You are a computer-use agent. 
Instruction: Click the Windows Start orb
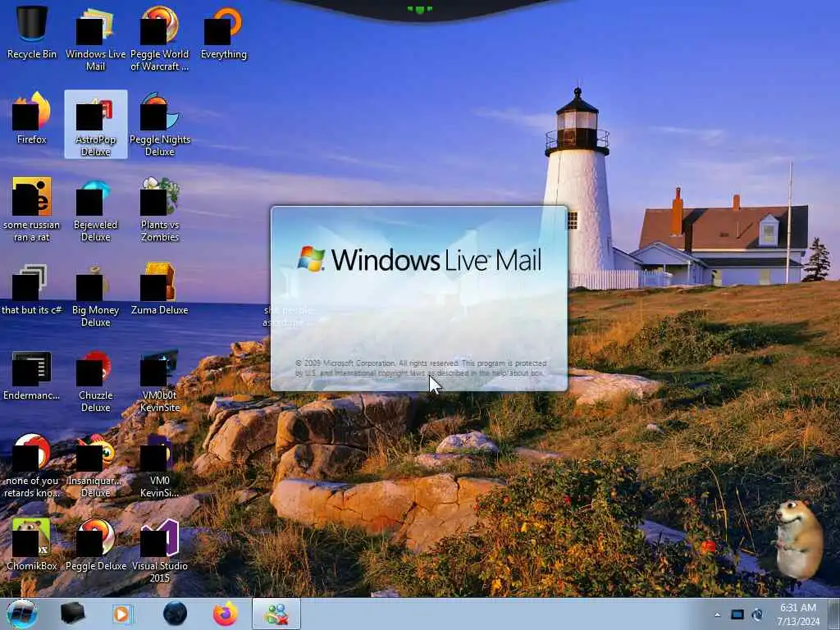pos(22,614)
